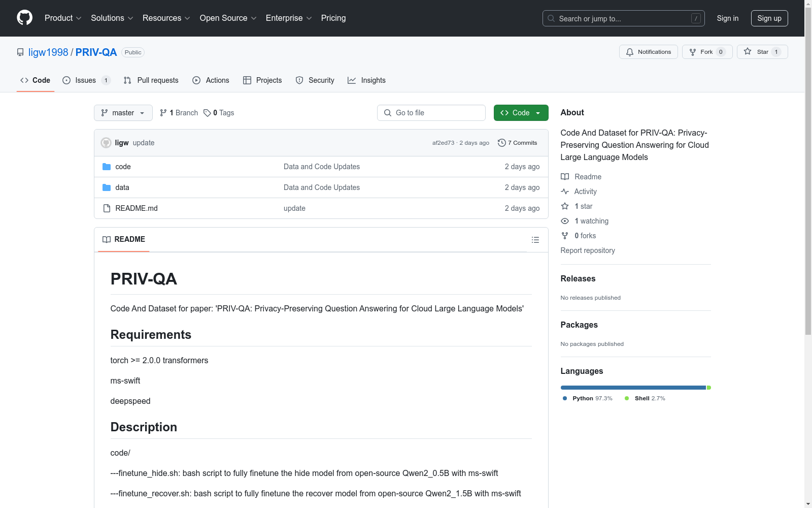Click Sign in
This screenshot has height=508, width=812.
pyautogui.click(x=727, y=18)
